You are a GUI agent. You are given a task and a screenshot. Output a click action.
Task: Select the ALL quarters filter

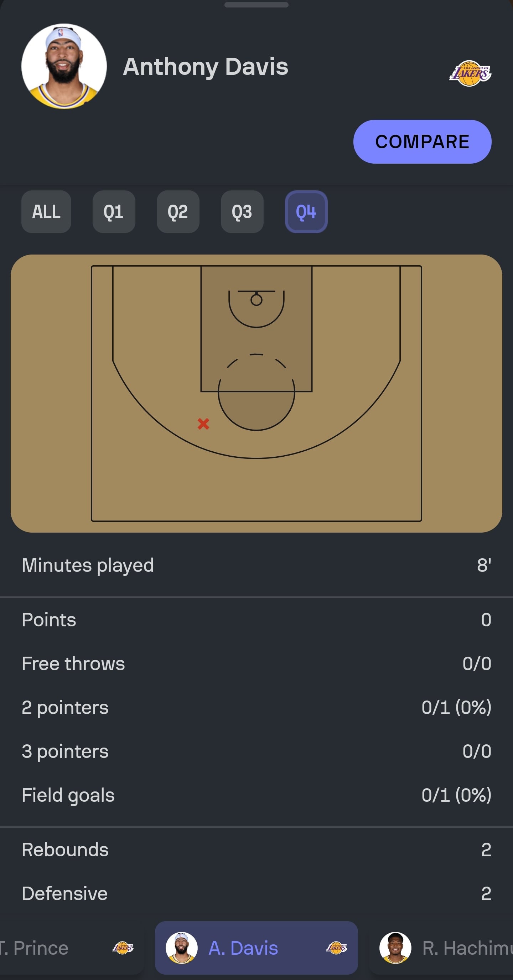coord(46,212)
